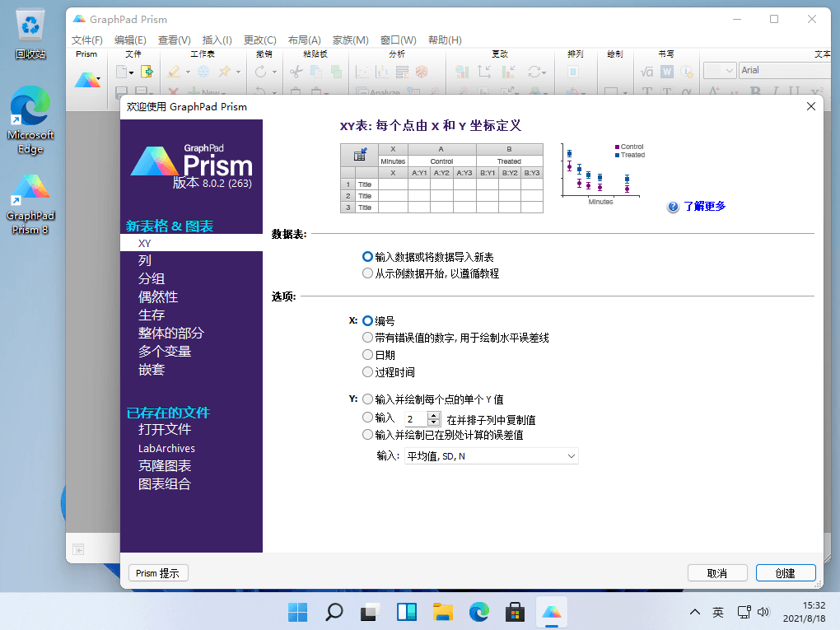The width and height of the screenshot is (840, 630).
Task: Click the Control/Treated sample graph preview
Action: [x=603, y=174]
